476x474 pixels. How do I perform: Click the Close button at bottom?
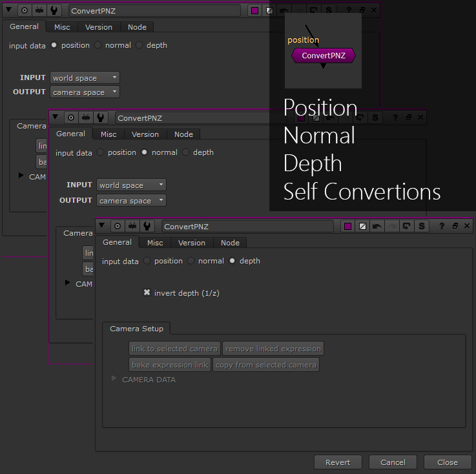448,462
